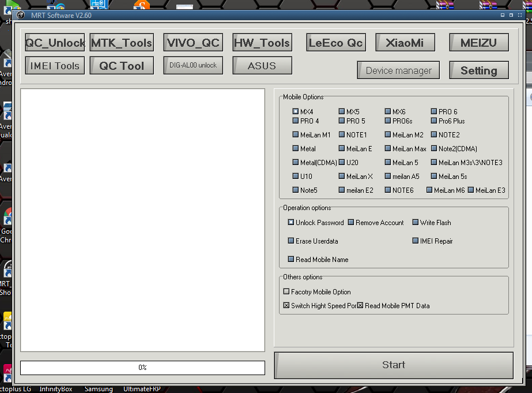Switch to VIVO_QC tab
Viewport: 532px width, 393px height.
[x=193, y=43]
